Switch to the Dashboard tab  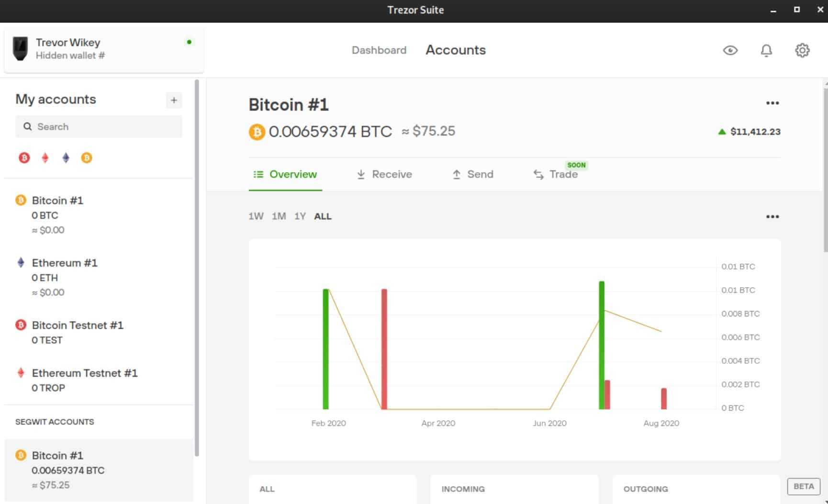379,50
